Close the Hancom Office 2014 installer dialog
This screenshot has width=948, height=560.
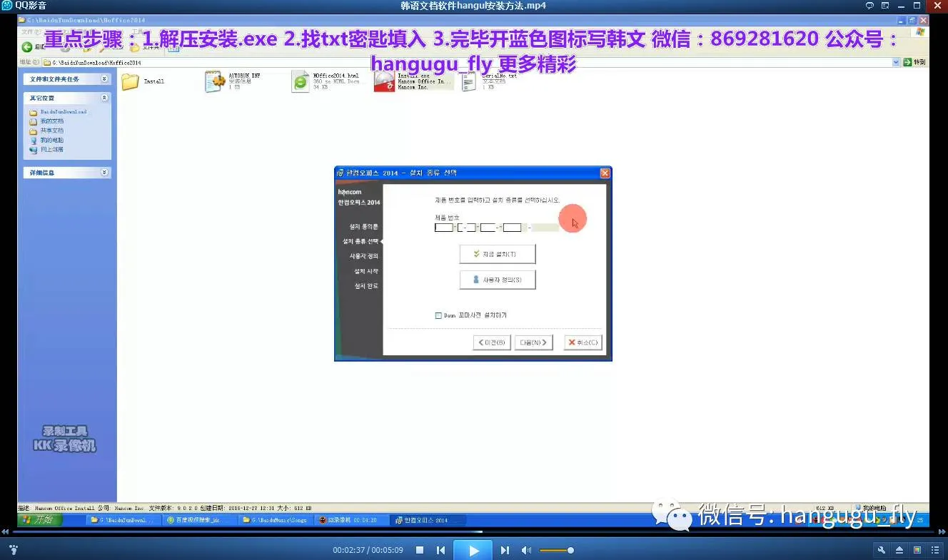[x=605, y=173]
